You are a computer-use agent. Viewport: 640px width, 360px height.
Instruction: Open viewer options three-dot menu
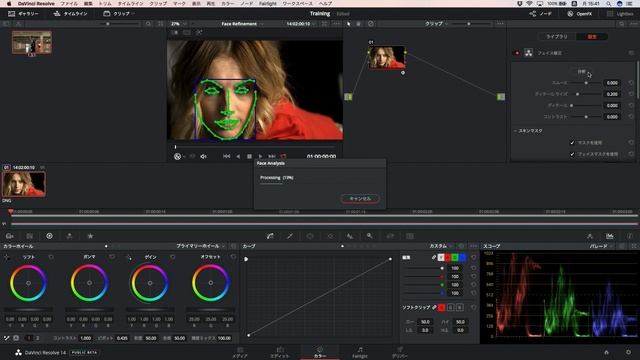[x=336, y=24]
